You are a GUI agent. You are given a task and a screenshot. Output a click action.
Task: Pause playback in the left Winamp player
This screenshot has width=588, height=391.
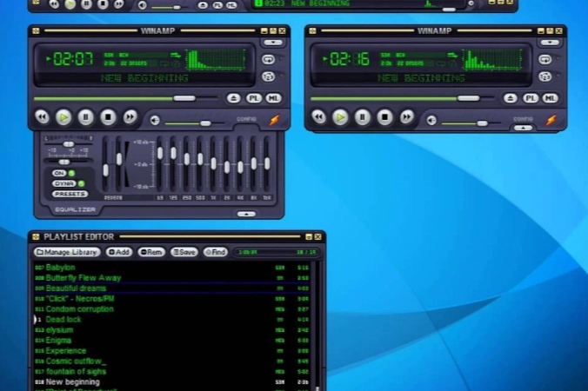[86, 116]
